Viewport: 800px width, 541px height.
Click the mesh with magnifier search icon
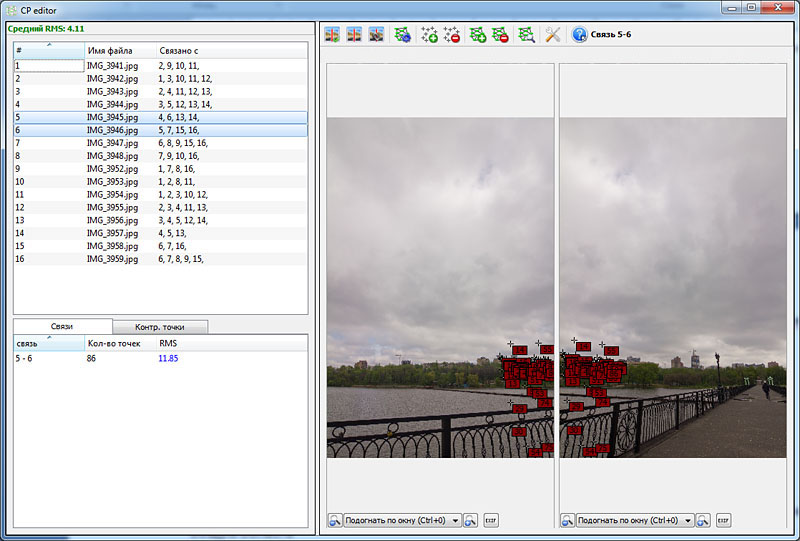click(526, 35)
